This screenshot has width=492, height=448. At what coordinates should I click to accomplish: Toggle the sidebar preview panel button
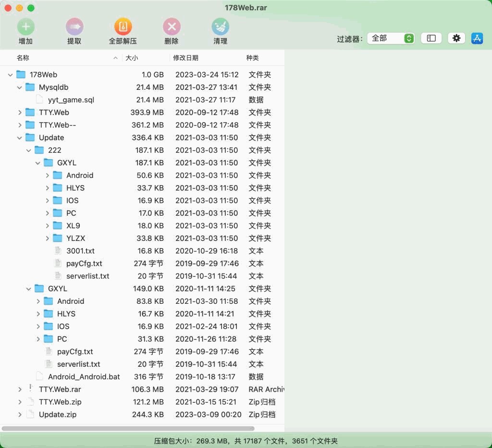(431, 38)
